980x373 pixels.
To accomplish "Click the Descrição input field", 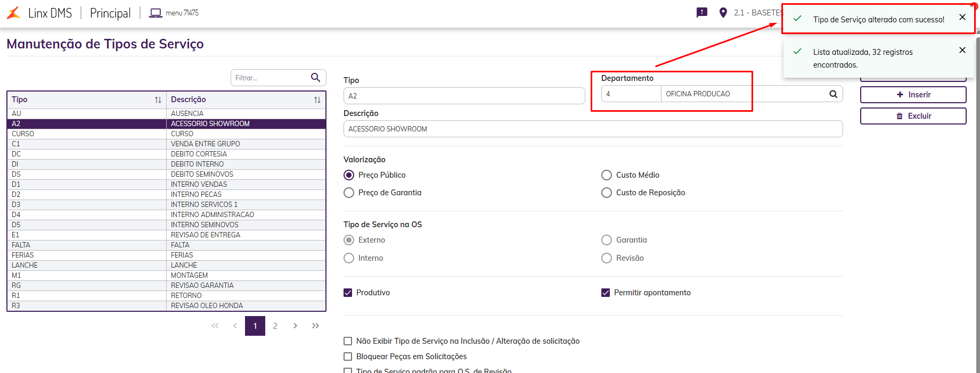I will (x=593, y=129).
